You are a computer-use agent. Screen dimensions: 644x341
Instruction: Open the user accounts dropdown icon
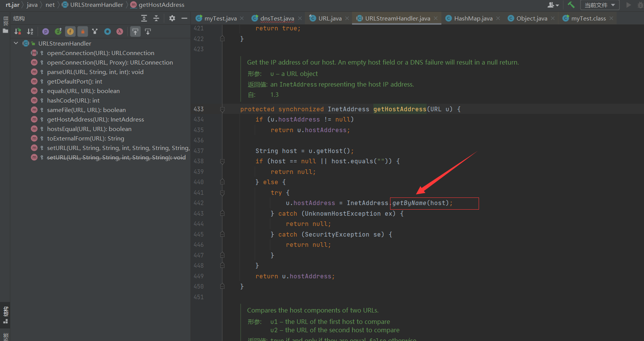(553, 5)
